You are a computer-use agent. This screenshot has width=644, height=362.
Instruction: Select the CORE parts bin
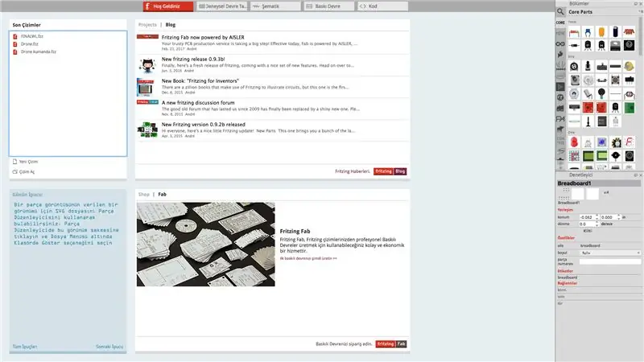[560, 23]
